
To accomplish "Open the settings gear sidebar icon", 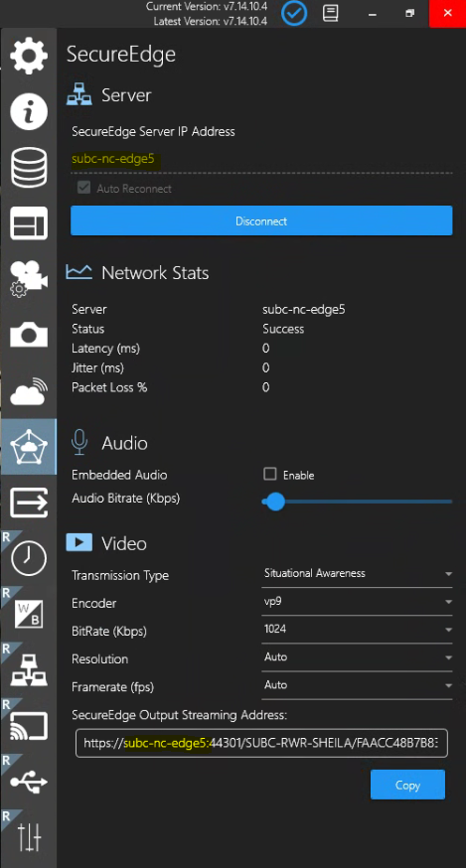I will [29, 56].
